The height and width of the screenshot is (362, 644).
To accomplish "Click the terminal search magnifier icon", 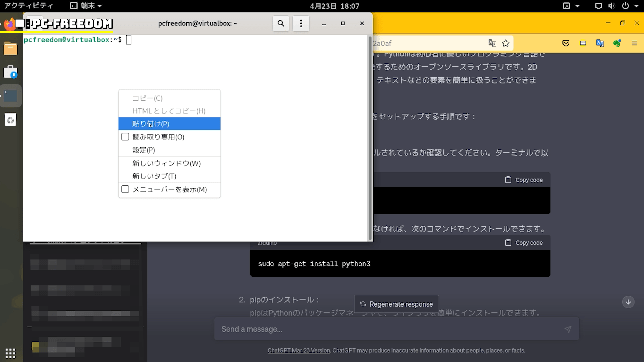I will click(x=281, y=23).
